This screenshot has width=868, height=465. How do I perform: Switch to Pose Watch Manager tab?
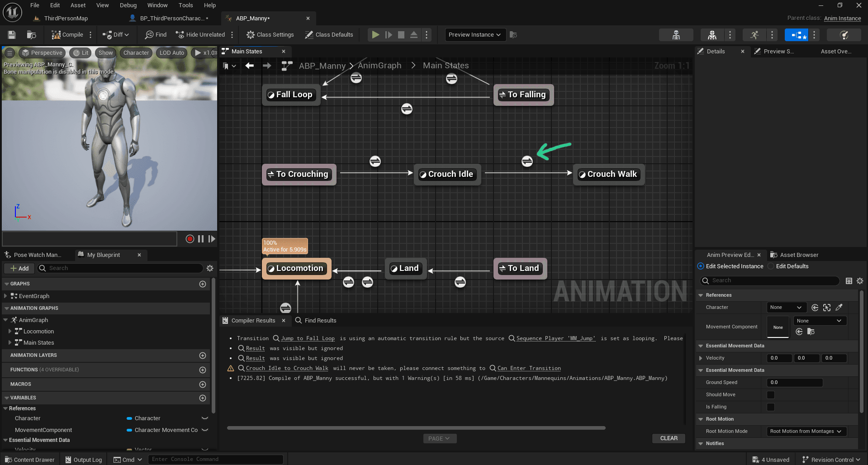(37, 255)
